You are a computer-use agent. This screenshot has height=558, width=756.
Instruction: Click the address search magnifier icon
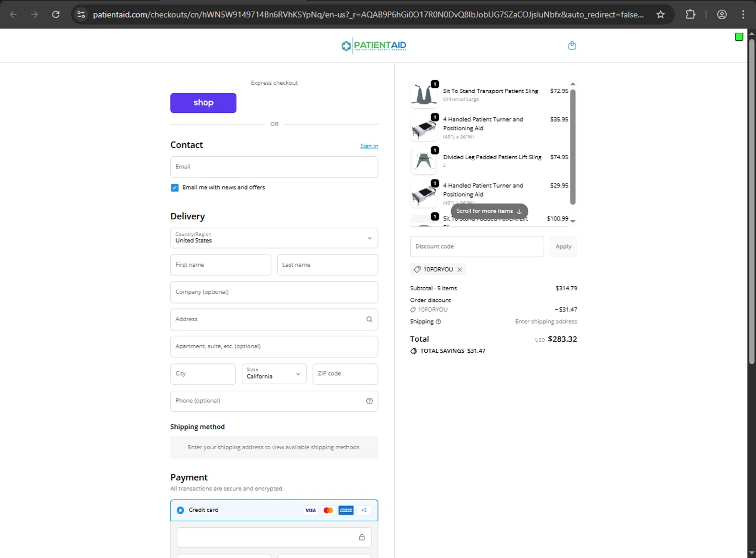pyautogui.click(x=369, y=319)
